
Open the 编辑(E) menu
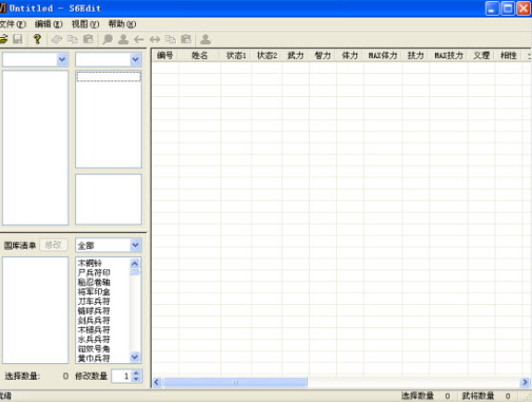point(49,24)
